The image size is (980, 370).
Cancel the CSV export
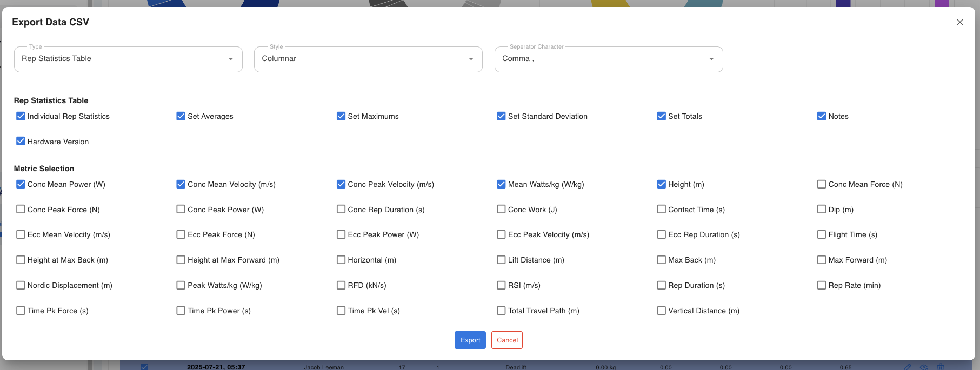[507, 340]
